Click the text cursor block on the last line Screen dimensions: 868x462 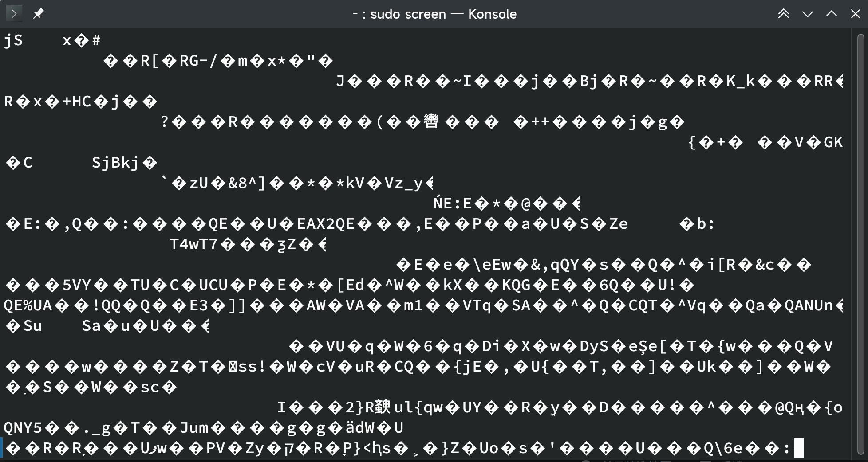coord(799,448)
